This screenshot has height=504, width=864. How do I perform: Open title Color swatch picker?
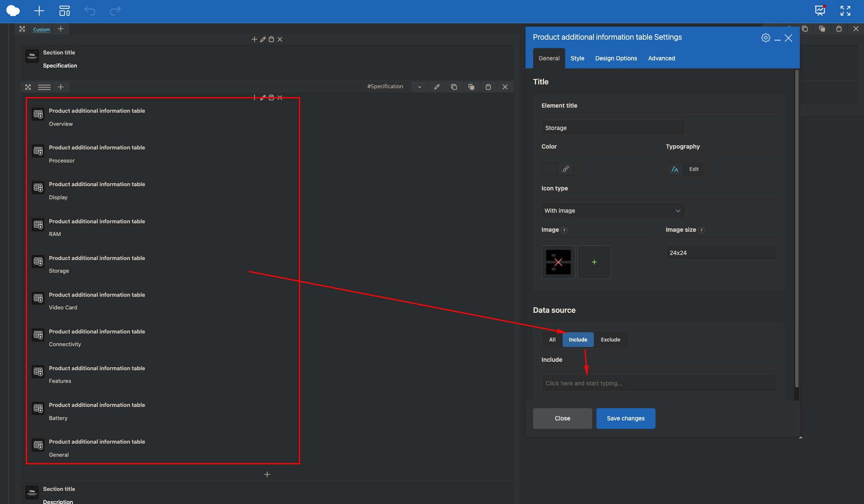point(550,169)
